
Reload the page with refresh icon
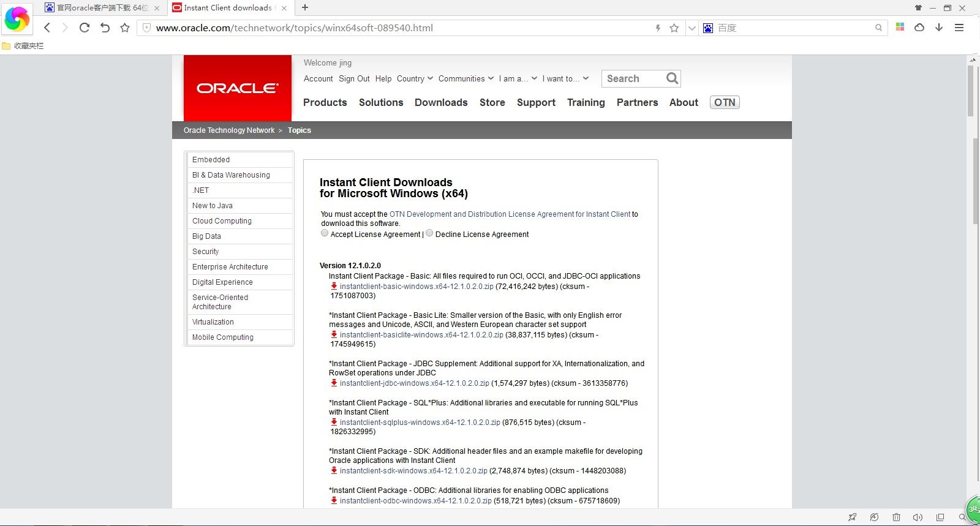85,28
